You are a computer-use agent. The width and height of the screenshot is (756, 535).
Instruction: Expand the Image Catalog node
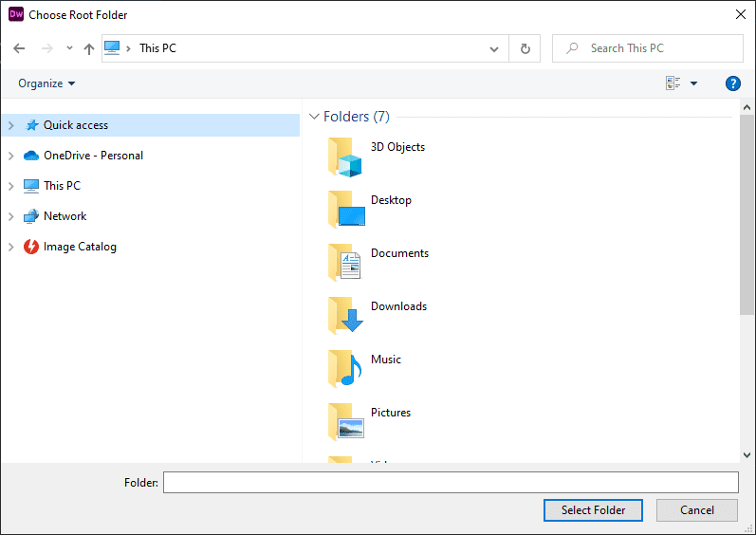click(x=11, y=247)
